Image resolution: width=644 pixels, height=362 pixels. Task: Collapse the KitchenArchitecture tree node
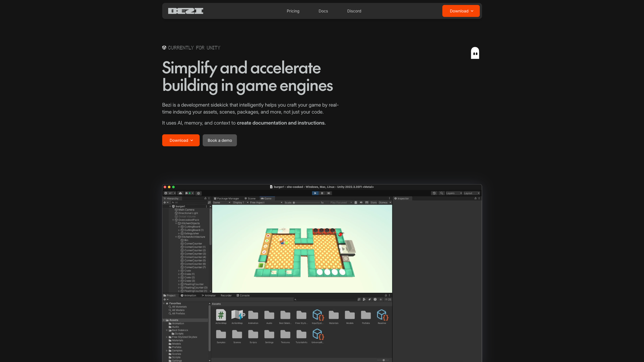pyautogui.click(x=176, y=237)
